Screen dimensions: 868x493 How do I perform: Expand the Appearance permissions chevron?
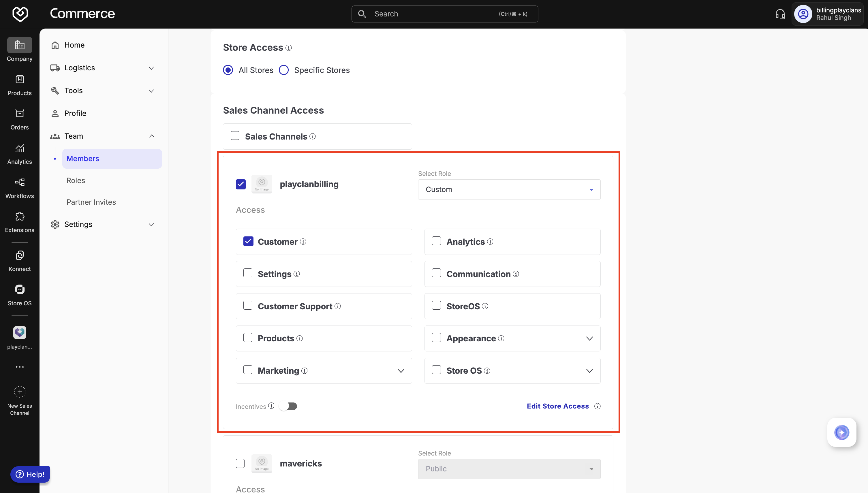coord(589,338)
